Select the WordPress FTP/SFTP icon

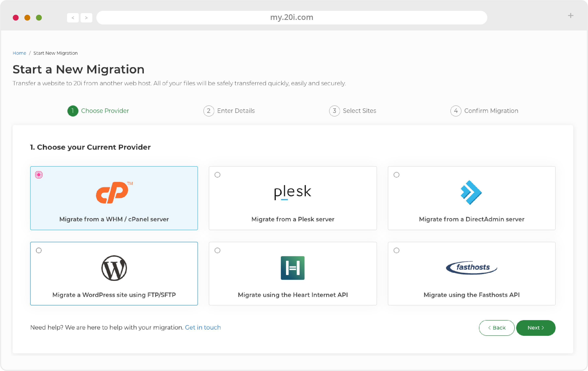coord(114,268)
